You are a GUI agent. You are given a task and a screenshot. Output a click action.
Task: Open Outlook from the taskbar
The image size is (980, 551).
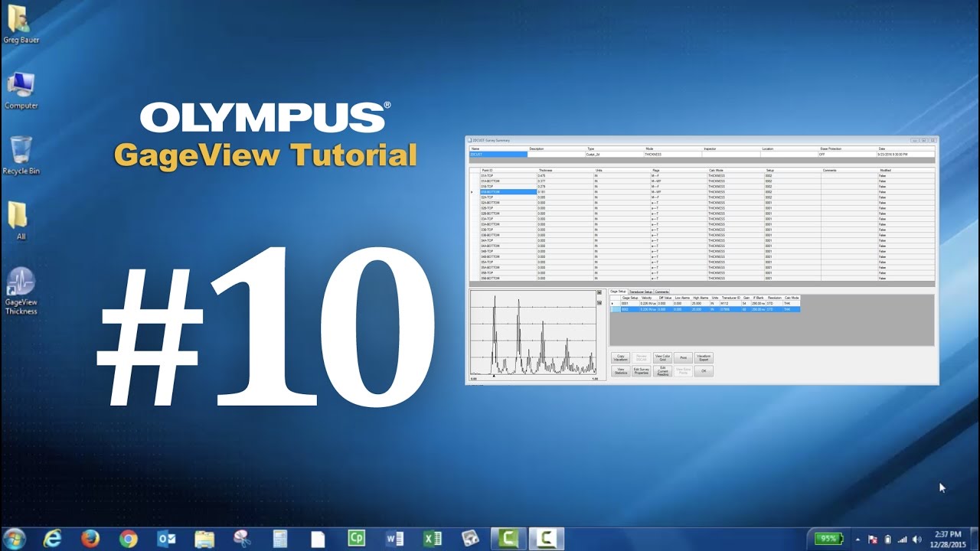(x=166, y=539)
